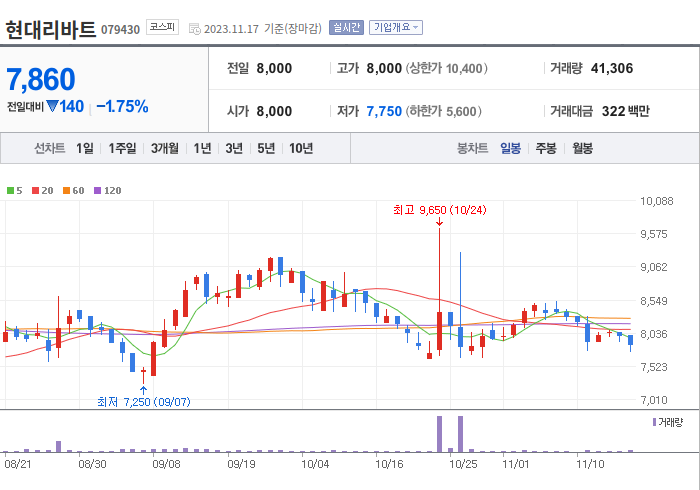Click the green 5-day moving average swatch
This screenshot has width=700, height=490.
click(x=10, y=191)
